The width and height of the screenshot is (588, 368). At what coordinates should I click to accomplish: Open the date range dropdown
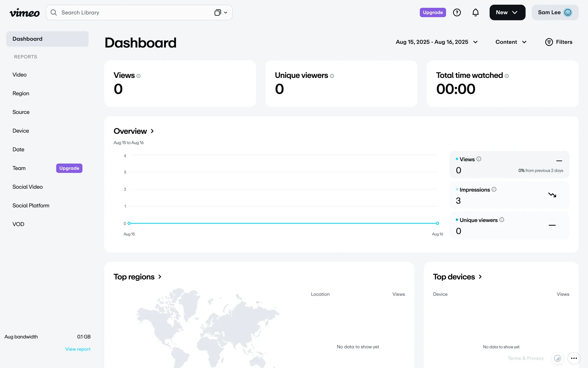point(436,42)
